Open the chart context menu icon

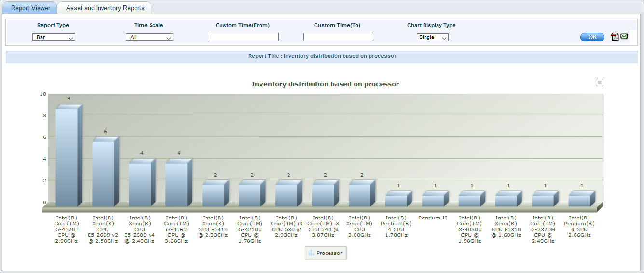point(600,82)
